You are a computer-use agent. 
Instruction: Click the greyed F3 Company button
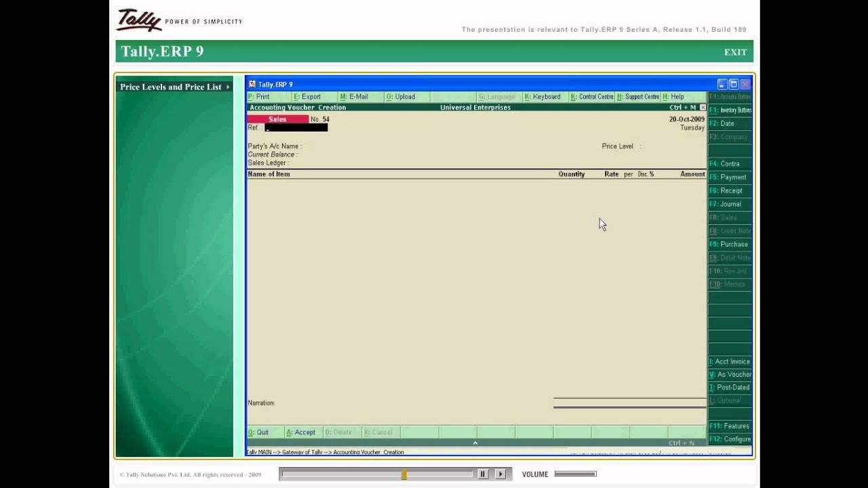click(730, 137)
